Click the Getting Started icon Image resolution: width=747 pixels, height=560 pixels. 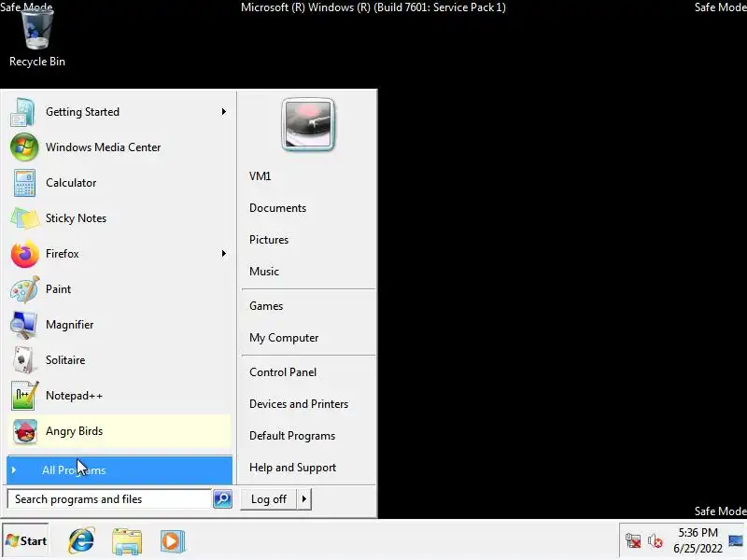(x=23, y=112)
